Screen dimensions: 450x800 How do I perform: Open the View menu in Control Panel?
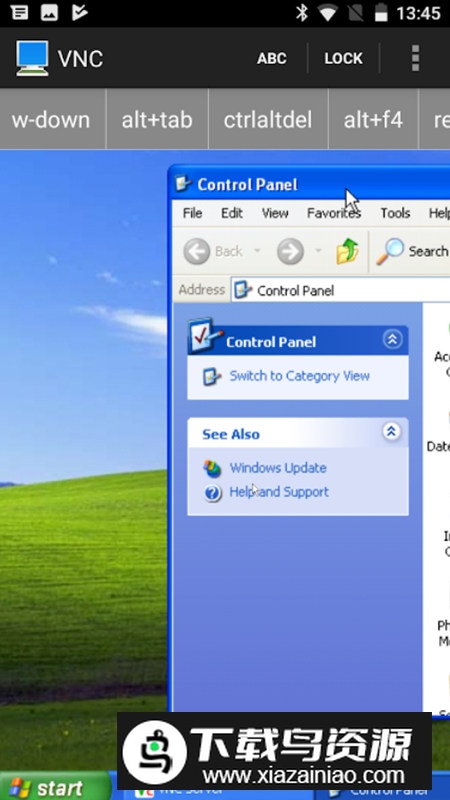(275, 213)
